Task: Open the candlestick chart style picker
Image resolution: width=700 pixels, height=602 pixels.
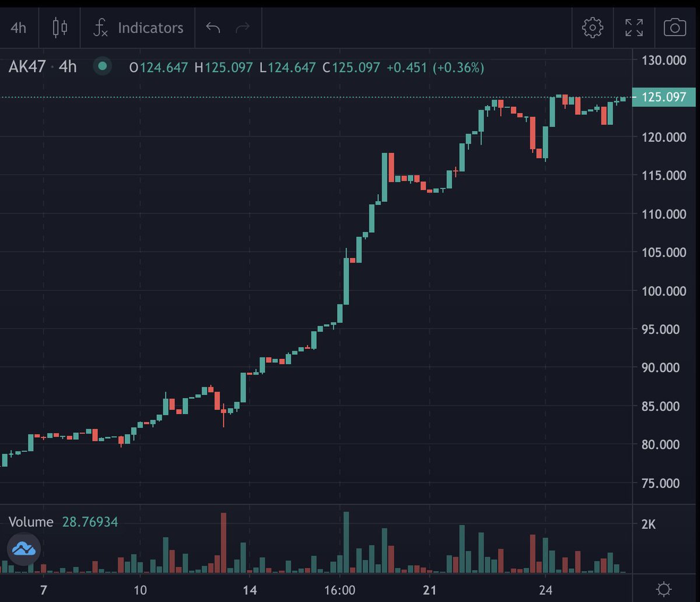Action: [60, 27]
